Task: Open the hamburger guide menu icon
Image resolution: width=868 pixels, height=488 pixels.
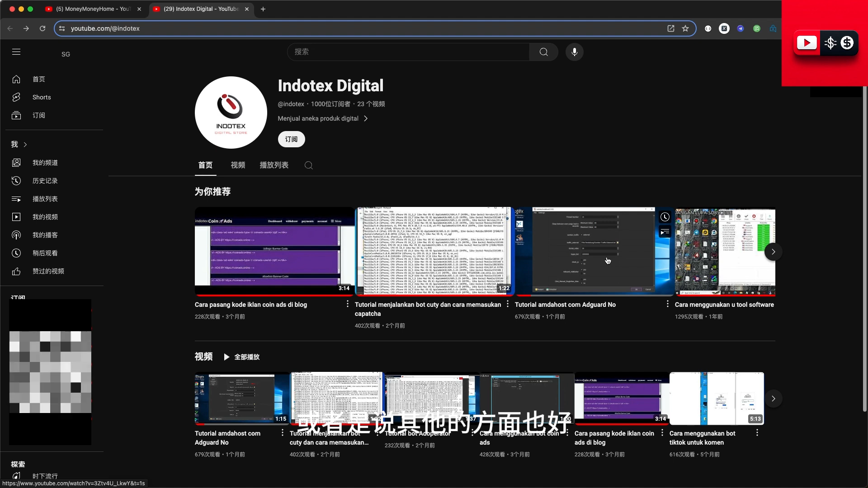Action: coord(16,52)
